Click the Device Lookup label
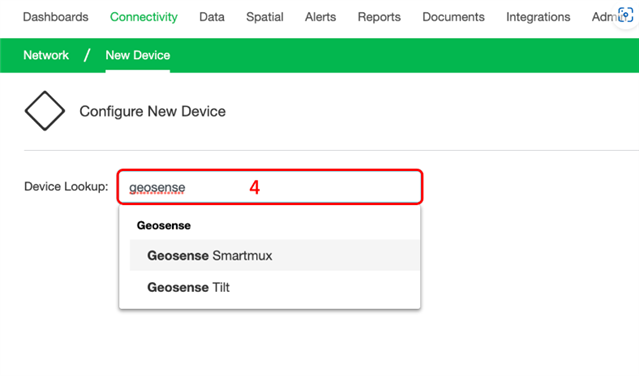 click(x=66, y=187)
